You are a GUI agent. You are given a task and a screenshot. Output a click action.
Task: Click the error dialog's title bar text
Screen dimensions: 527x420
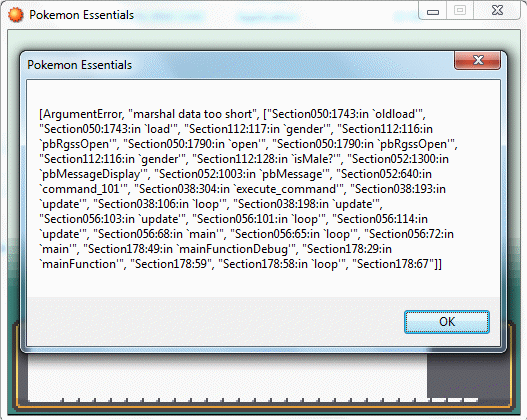tap(80, 65)
